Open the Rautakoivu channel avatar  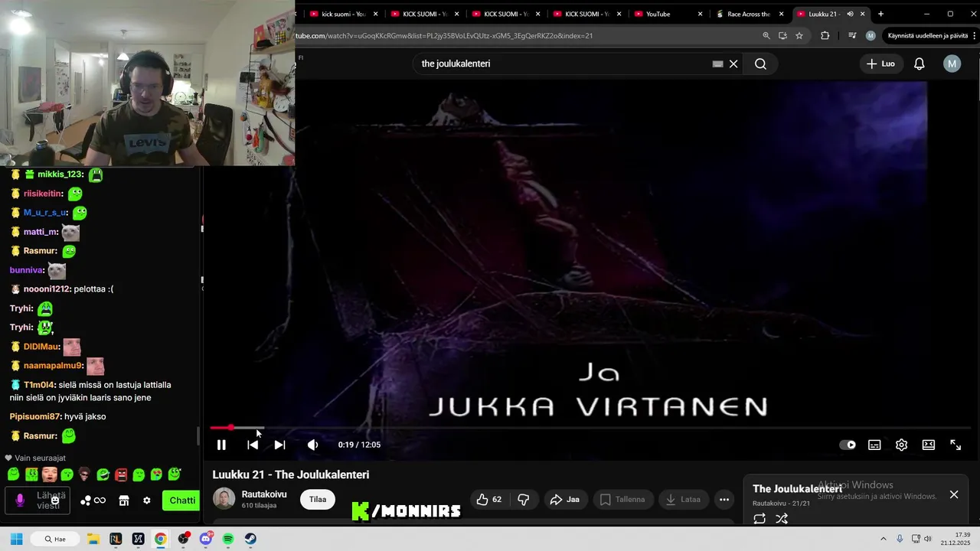(x=224, y=499)
